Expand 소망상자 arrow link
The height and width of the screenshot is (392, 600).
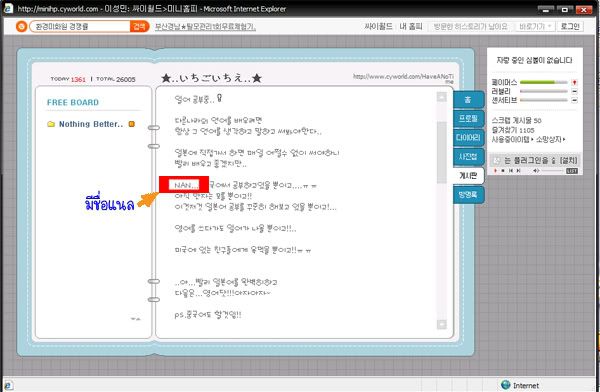(x=550, y=139)
